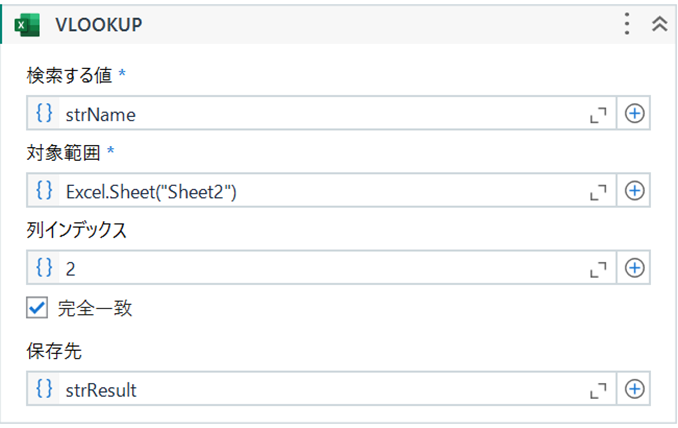Click the plus button for 保存先
The height and width of the screenshot is (428, 678).
point(634,390)
